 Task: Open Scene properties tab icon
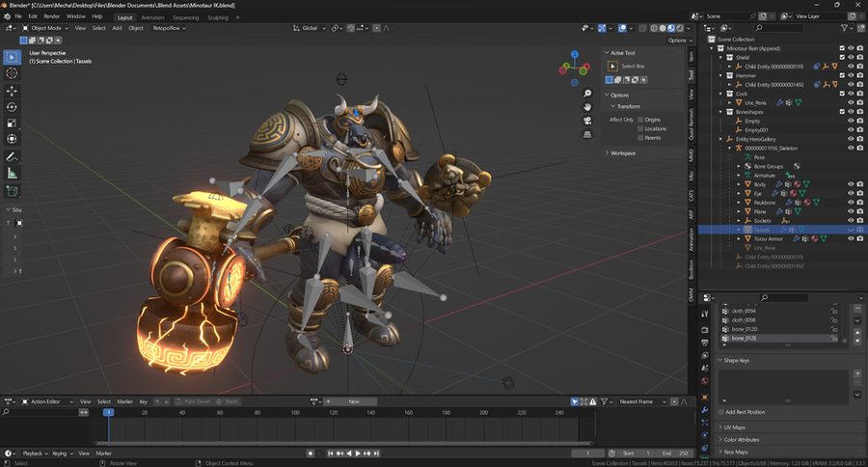point(705,368)
